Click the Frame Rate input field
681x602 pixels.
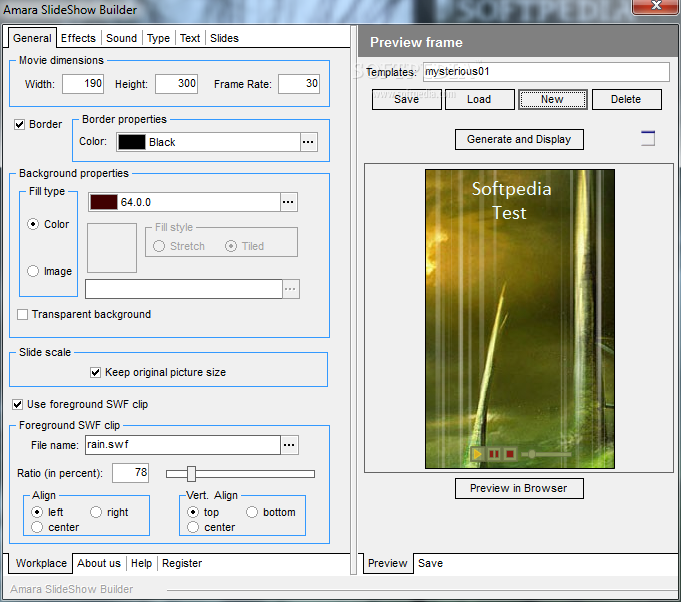coord(299,84)
